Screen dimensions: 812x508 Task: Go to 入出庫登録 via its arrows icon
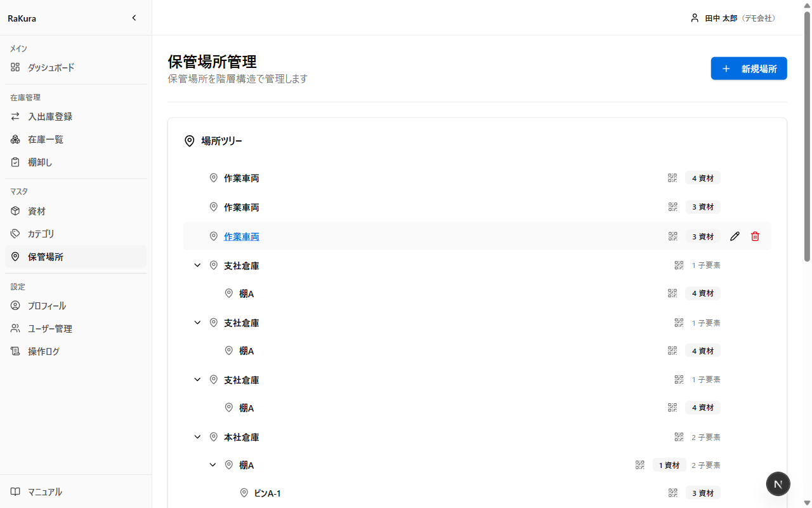coord(15,117)
